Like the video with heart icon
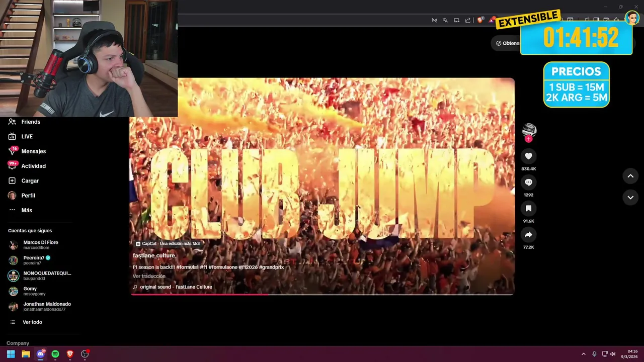The width and height of the screenshot is (644, 362). tap(528, 156)
